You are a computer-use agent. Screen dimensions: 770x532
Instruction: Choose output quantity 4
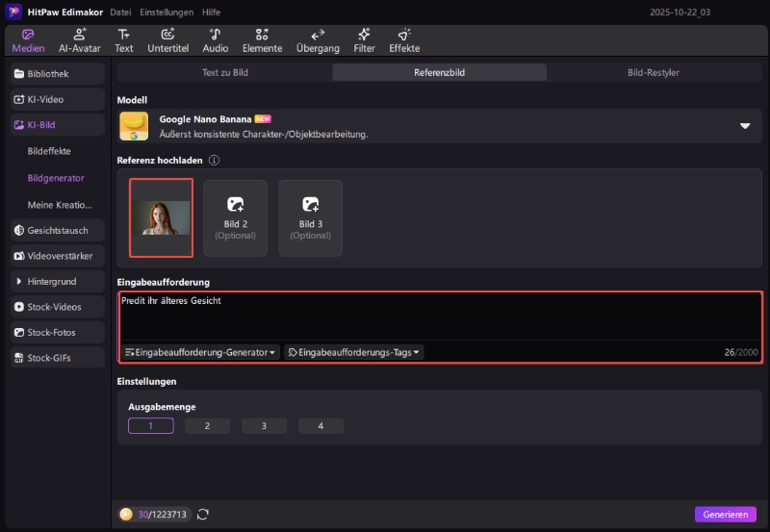point(321,425)
